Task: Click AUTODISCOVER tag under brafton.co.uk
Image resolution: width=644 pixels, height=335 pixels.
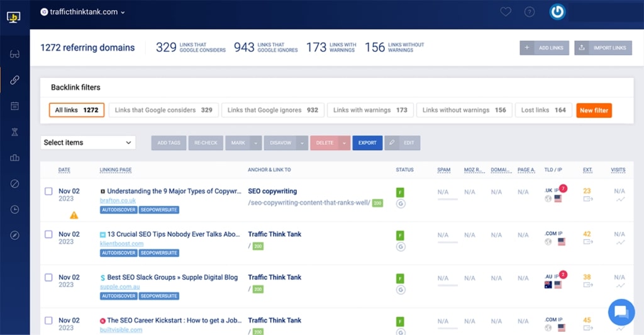Action: tap(119, 210)
